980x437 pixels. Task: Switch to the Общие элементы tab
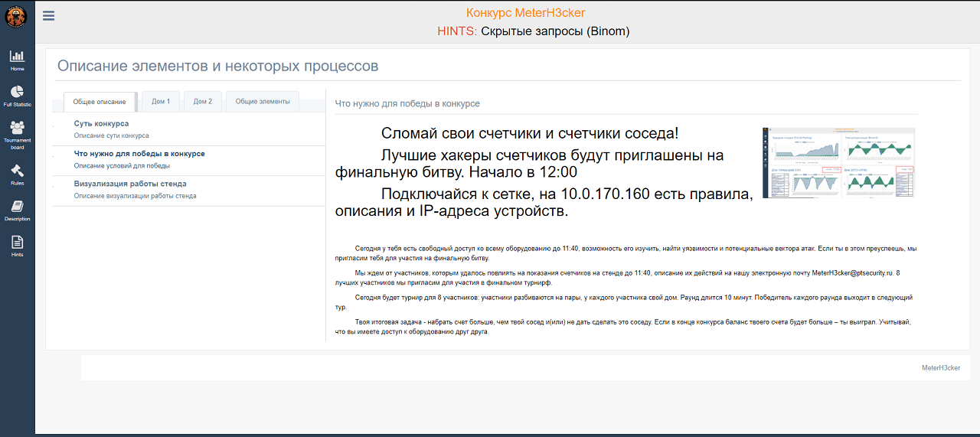tap(263, 101)
